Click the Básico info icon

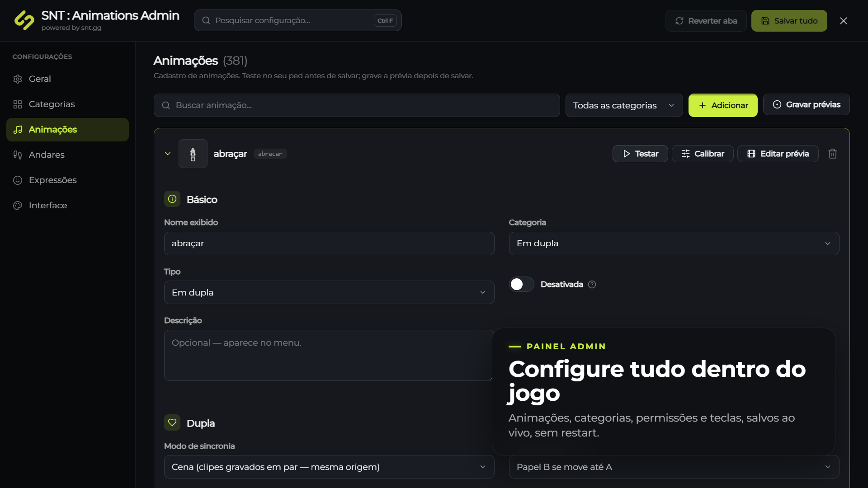pos(172,199)
